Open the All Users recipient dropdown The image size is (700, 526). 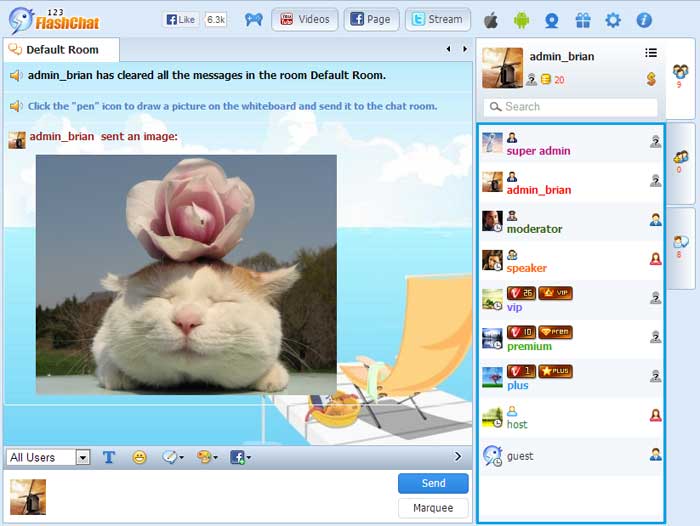[x=48, y=457]
